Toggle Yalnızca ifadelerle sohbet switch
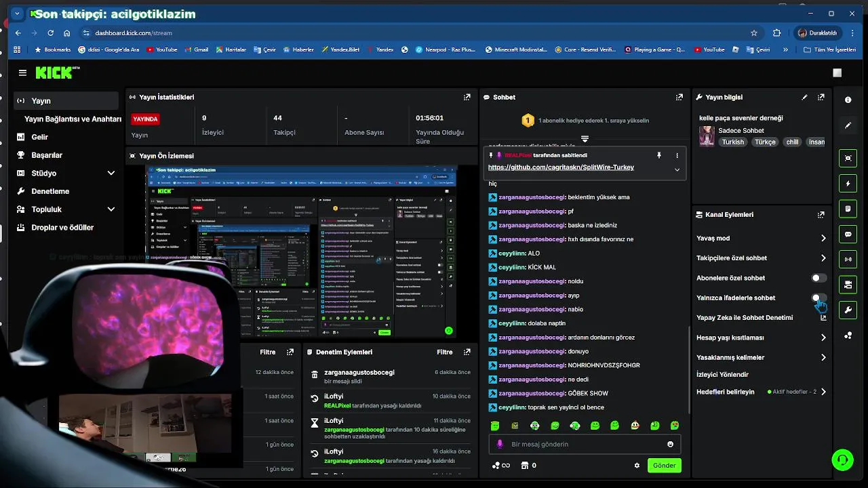This screenshot has width=868, height=488. [819, 298]
